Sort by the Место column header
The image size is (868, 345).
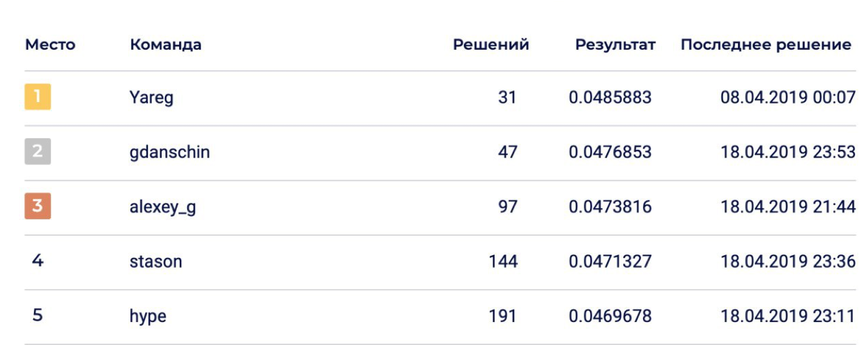[x=50, y=45]
